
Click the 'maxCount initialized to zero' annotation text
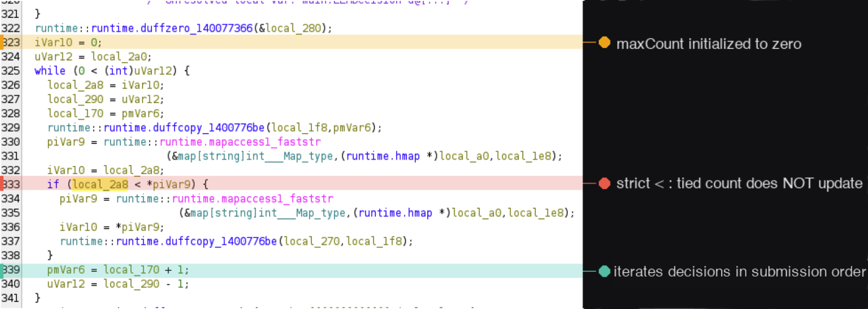(x=709, y=44)
